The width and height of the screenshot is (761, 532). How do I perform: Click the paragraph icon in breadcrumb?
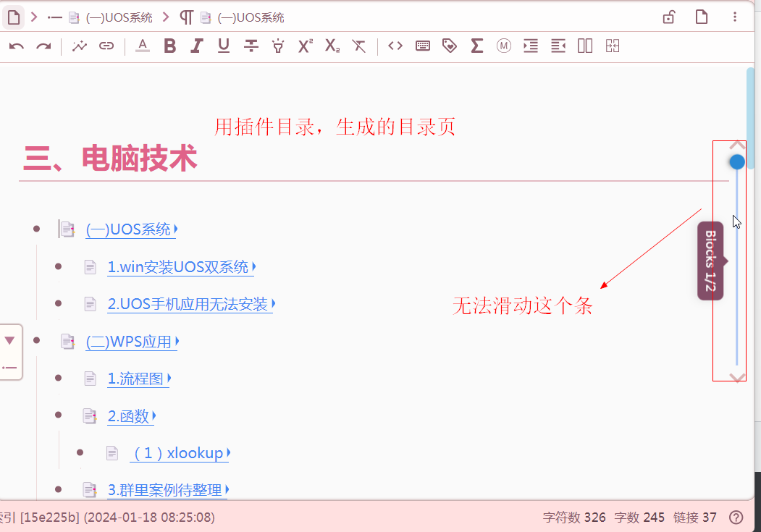pos(186,18)
